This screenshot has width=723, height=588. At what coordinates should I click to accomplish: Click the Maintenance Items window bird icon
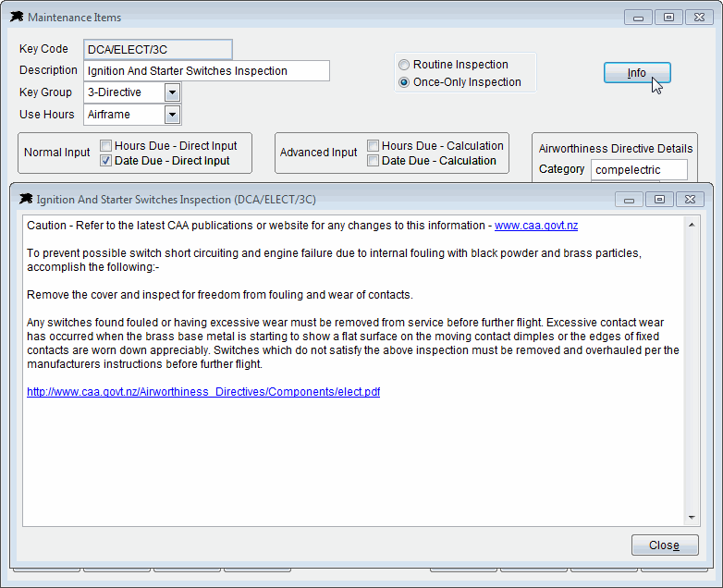[x=17, y=17]
